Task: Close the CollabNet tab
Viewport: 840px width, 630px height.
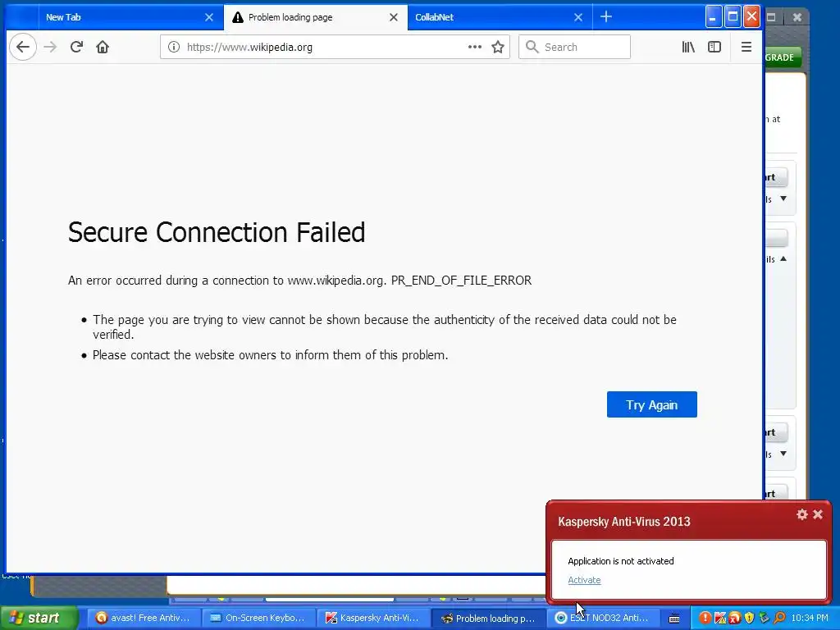Action: click(x=578, y=17)
